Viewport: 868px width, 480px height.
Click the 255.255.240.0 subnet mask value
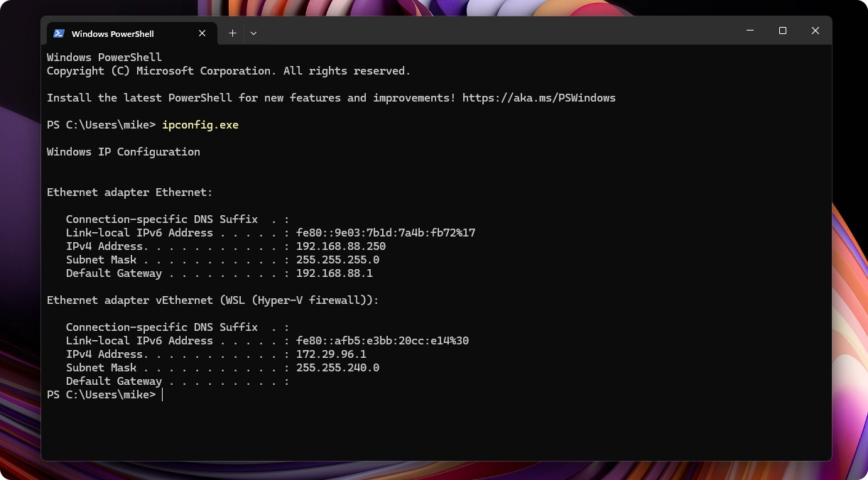337,368
